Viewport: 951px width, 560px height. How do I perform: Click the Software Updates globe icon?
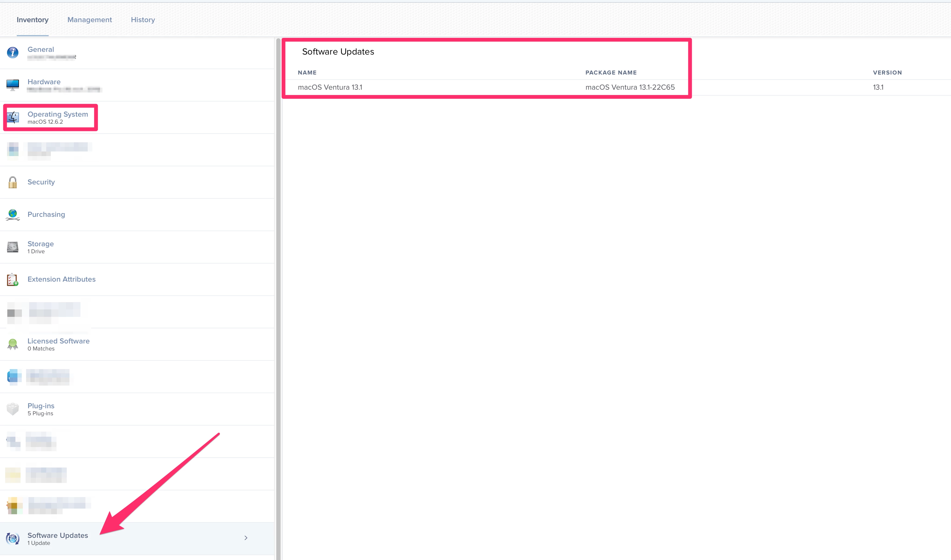coord(13,538)
